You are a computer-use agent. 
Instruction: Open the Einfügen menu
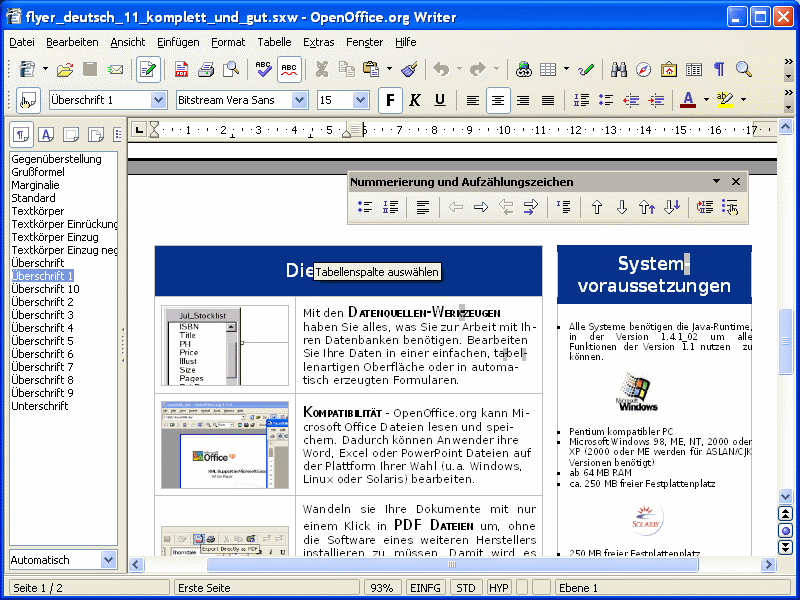pos(177,42)
